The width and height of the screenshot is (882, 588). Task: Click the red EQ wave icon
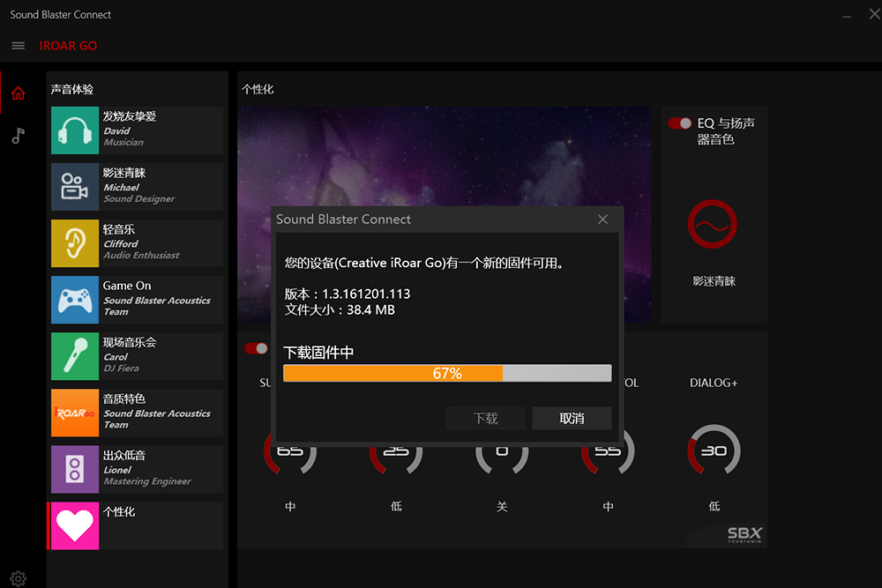pos(712,224)
